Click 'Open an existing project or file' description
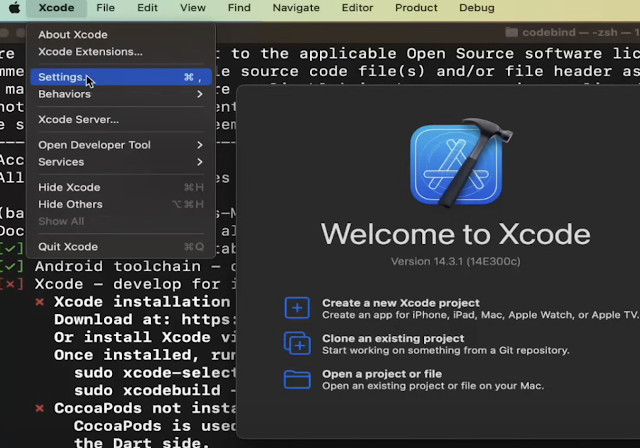This screenshot has width=640, height=448. [433, 386]
